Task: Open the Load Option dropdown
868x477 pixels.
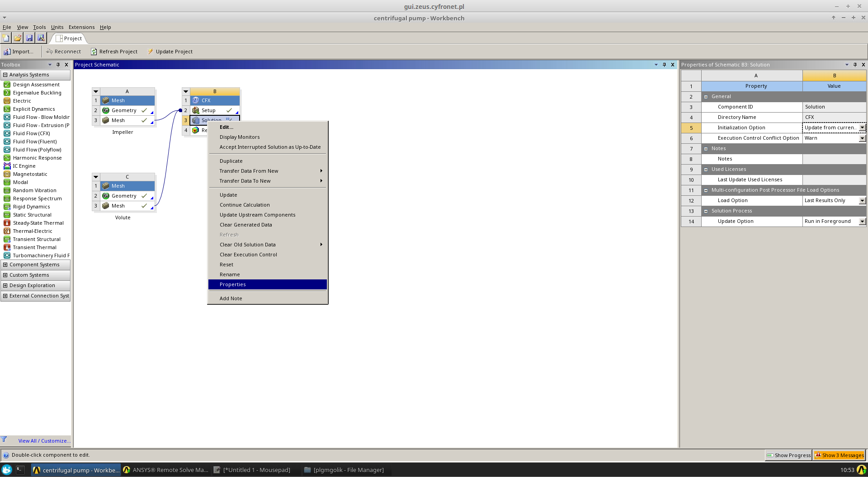Action: pos(862,201)
